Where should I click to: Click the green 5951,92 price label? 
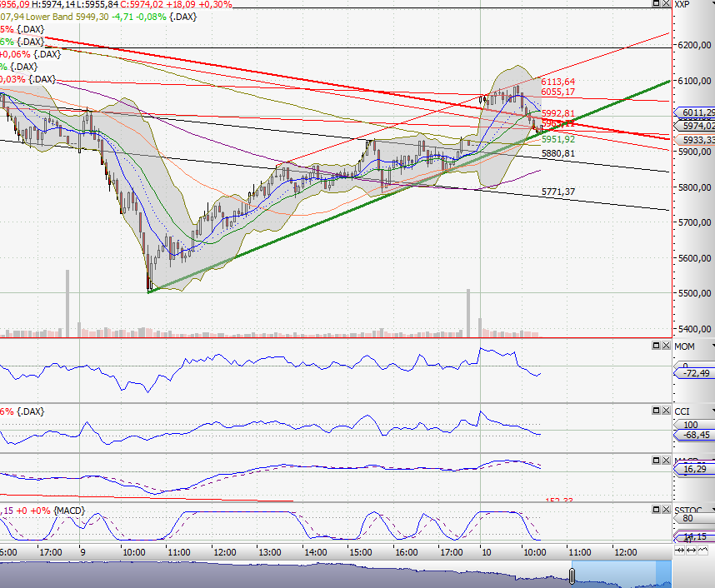click(558, 139)
